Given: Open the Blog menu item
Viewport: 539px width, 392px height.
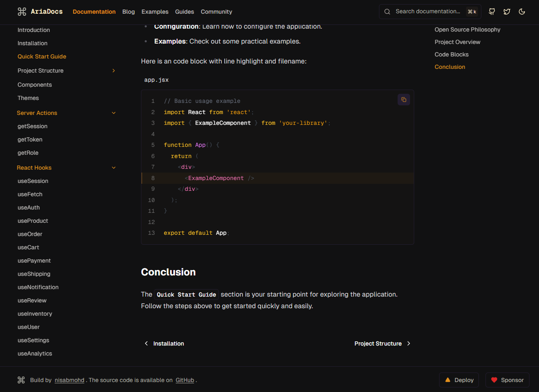Looking at the screenshot, I should [x=129, y=12].
